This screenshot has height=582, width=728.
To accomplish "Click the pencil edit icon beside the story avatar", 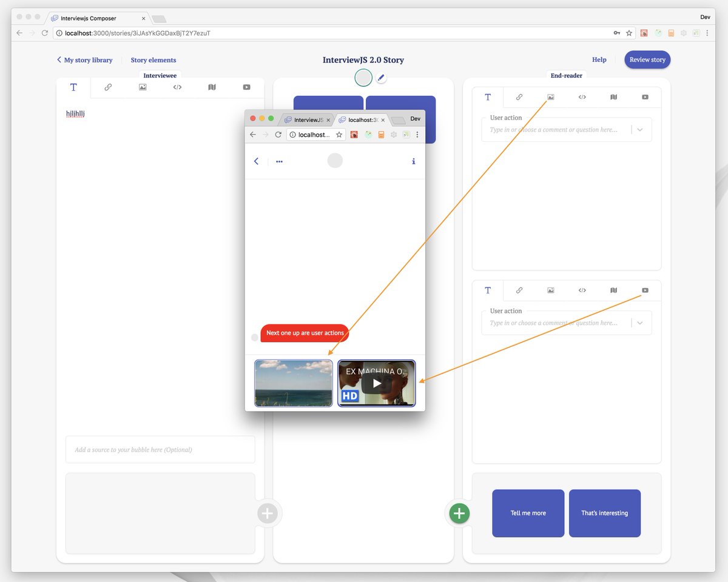I will click(381, 78).
